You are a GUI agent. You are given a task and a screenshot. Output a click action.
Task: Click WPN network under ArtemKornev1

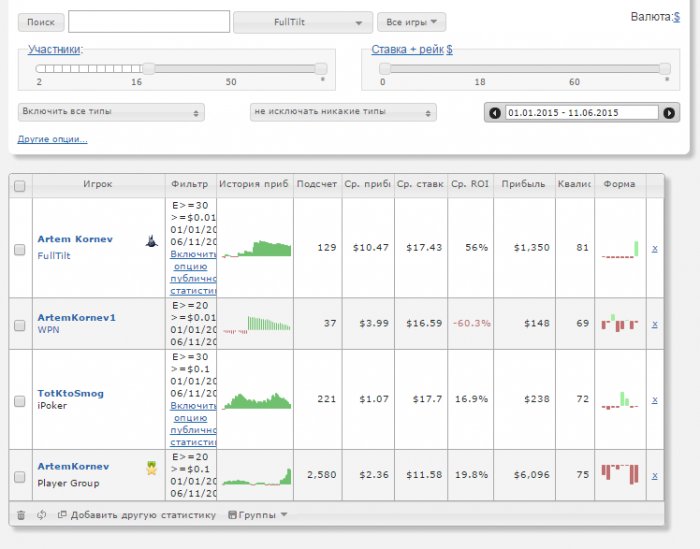coord(48,330)
